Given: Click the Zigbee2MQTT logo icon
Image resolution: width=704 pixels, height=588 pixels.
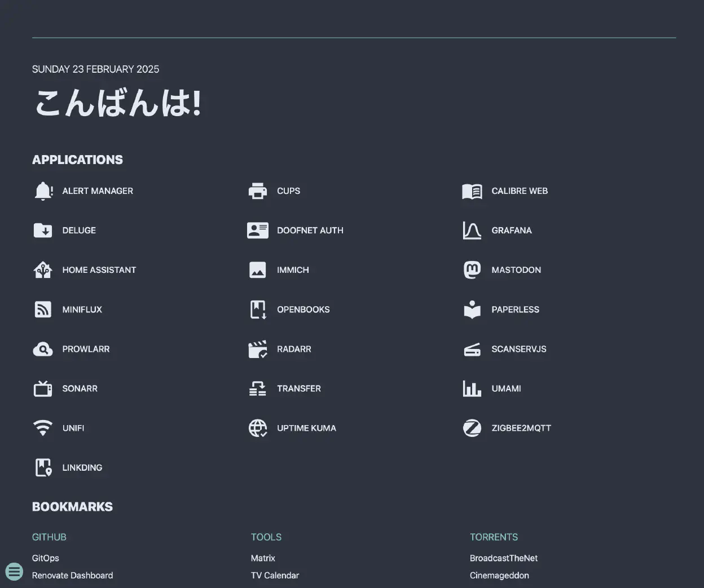Looking at the screenshot, I should (x=472, y=428).
